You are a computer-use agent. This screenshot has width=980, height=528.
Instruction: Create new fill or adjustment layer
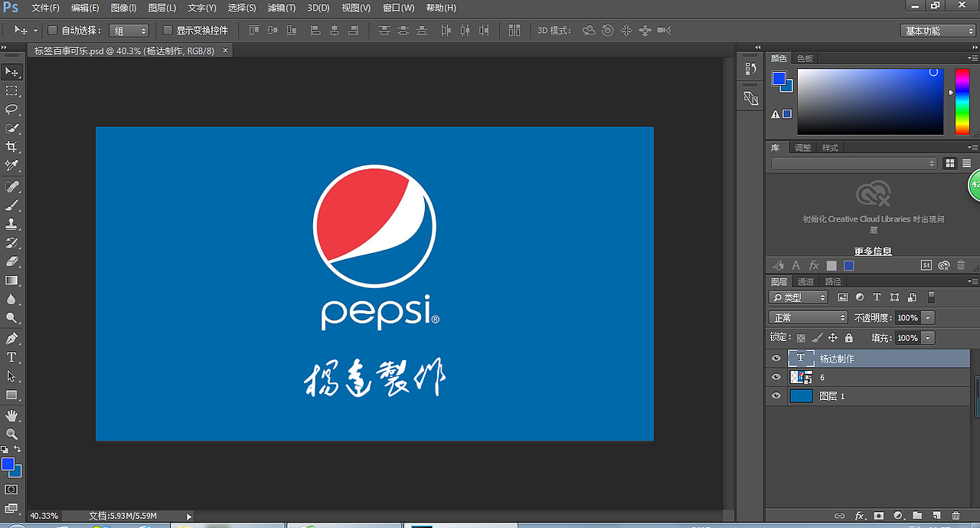tap(898, 516)
